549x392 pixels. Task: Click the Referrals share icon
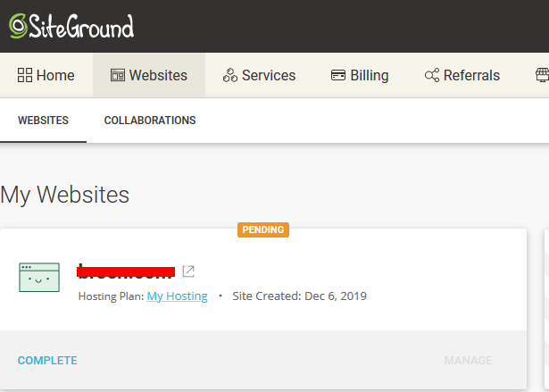432,76
